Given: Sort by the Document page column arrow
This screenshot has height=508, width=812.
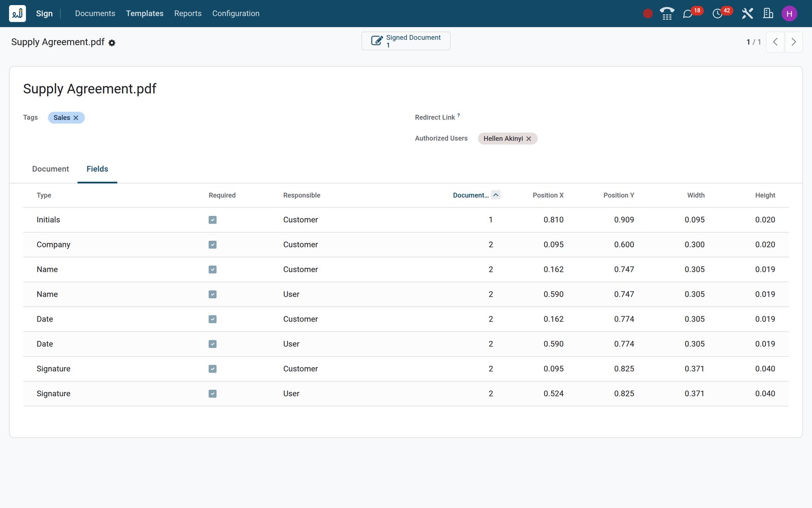Looking at the screenshot, I should tap(496, 195).
